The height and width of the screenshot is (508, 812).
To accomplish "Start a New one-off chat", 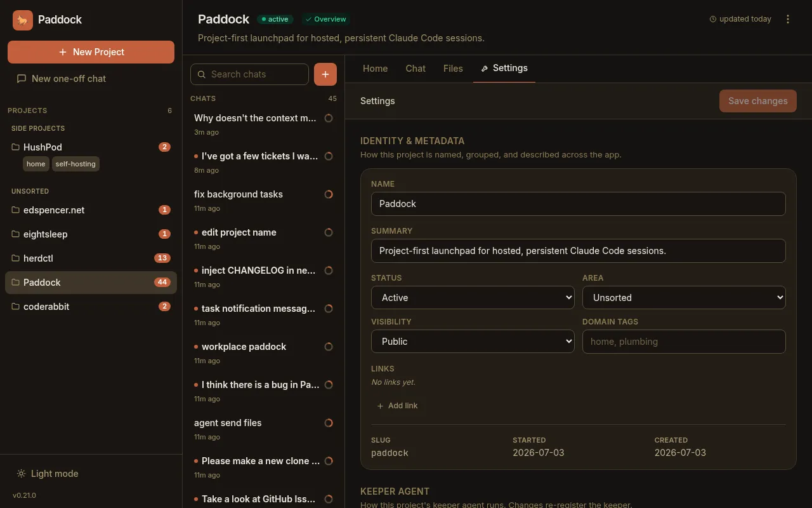I will point(91,79).
